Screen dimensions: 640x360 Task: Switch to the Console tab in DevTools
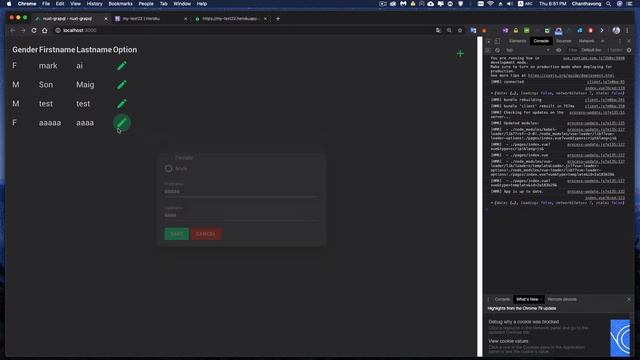point(541,41)
